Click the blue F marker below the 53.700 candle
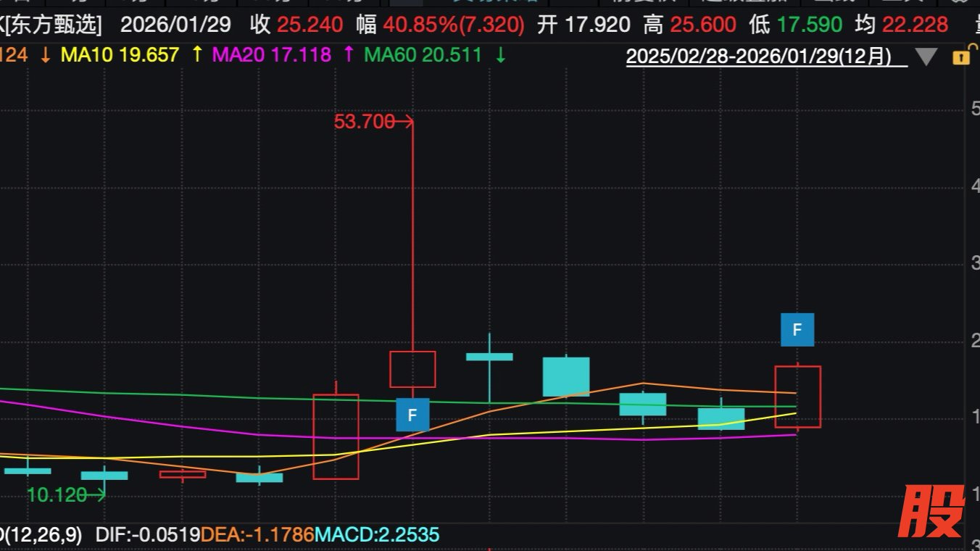980x551 pixels. [412, 415]
